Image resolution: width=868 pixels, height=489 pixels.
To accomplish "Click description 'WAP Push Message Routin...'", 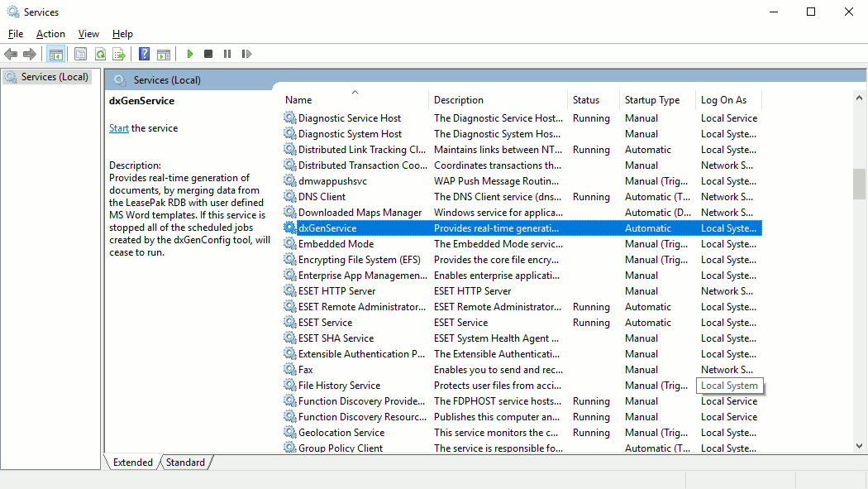I will pyautogui.click(x=496, y=180).
